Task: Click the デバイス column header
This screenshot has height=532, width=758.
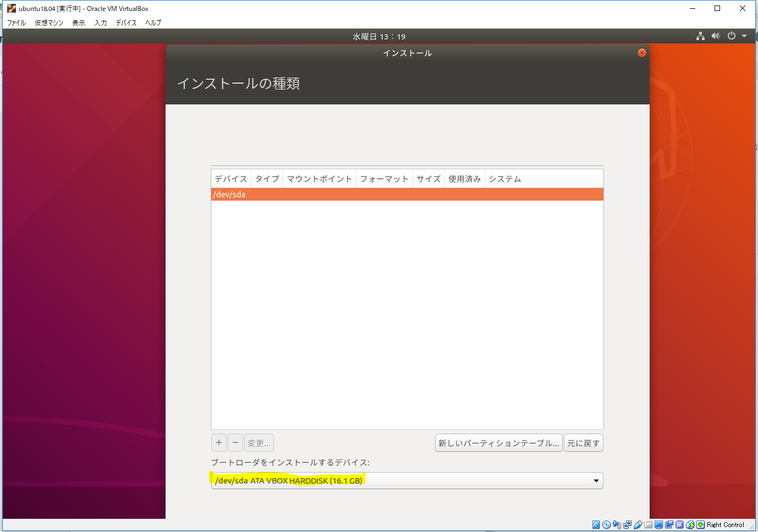Action: 231,179
